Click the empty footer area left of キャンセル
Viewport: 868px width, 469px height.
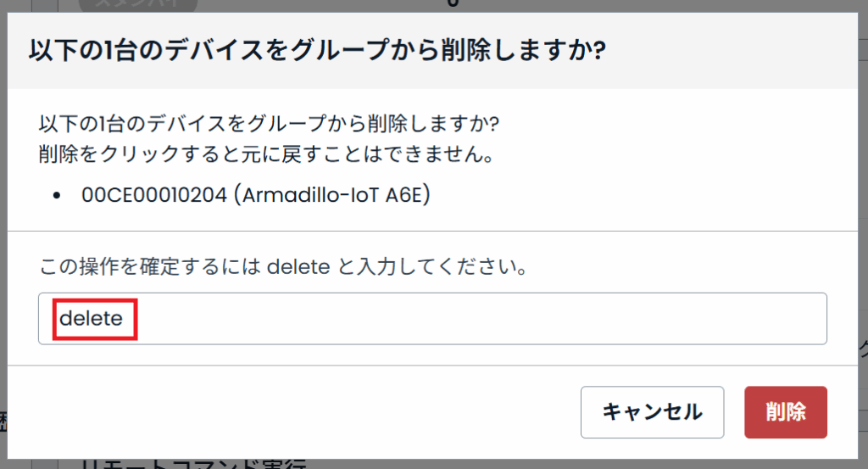tap(297, 412)
